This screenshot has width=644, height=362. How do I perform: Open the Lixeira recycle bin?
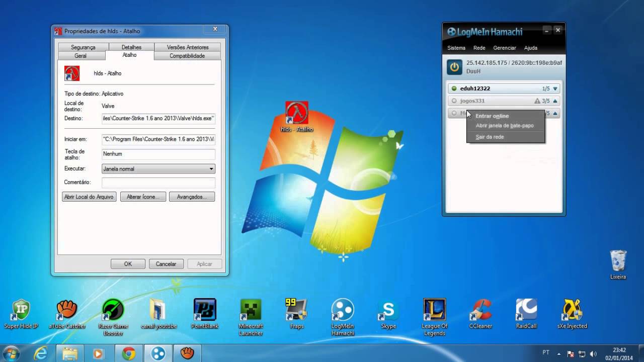(618, 265)
